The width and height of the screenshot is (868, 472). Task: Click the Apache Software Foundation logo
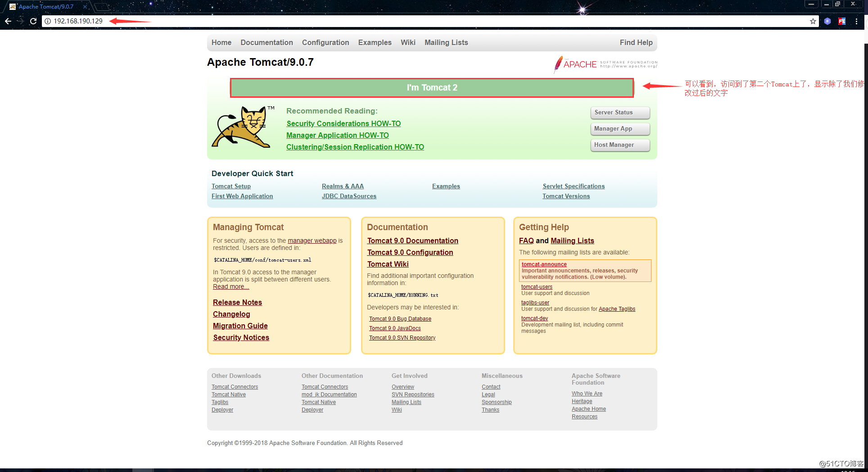coord(606,64)
